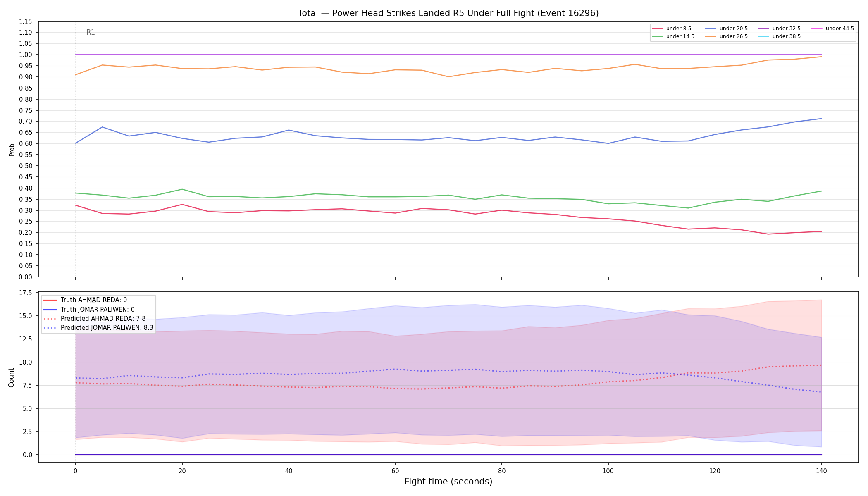
Task: Click the '40' tick on the time axis
Action: [x=289, y=470]
